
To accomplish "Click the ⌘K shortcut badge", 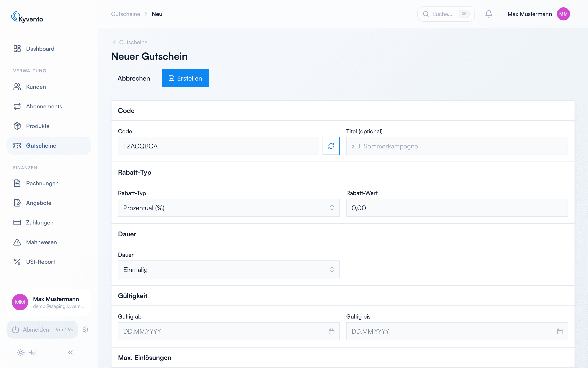I will point(464,14).
